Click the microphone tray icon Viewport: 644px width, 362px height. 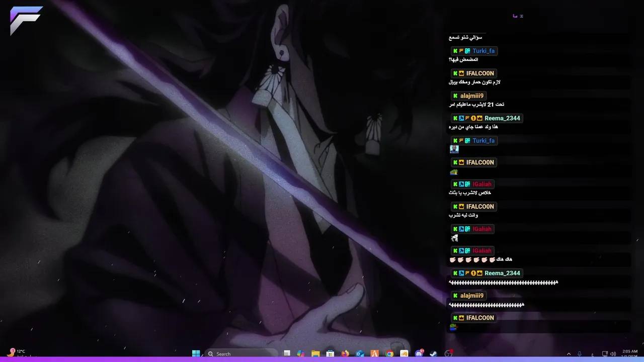click(x=580, y=354)
